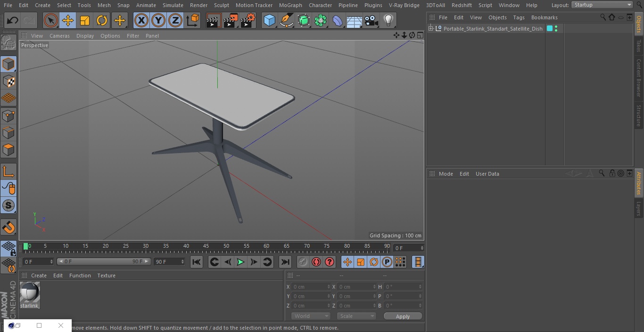Select the Live Selection tool
Image resolution: width=644 pixels, height=332 pixels.
click(51, 20)
